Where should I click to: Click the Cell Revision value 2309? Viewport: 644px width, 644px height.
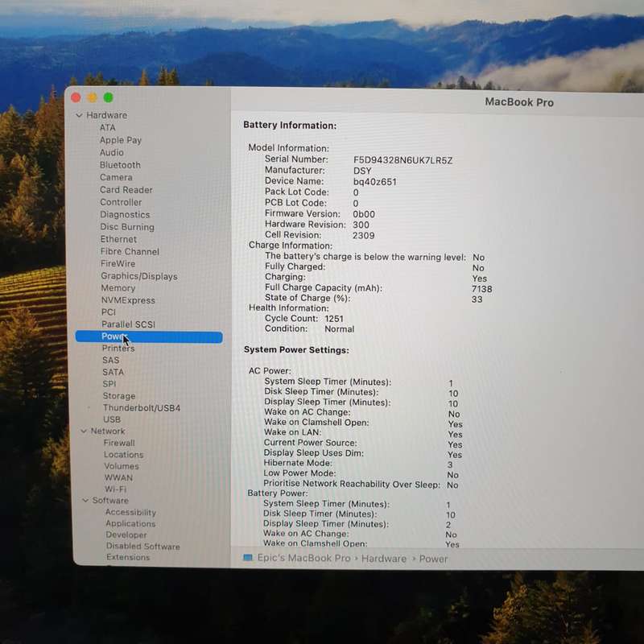click(x=364, y=235)
